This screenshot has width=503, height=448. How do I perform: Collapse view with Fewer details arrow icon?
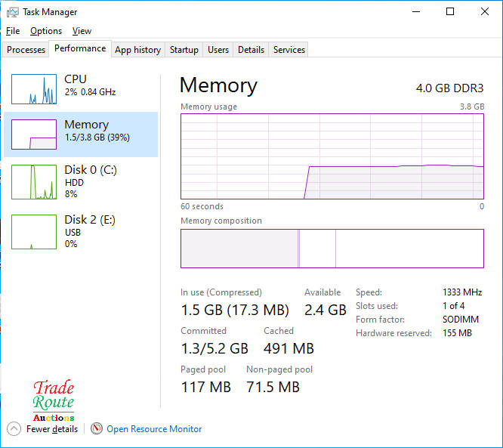click(x=14, y=428)
